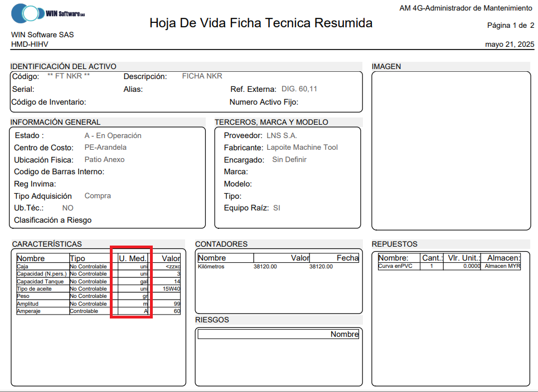Screen dimensions: 538x392
Task: Click the 'Curva enPVC' spare part
Action: coord(395,266)
